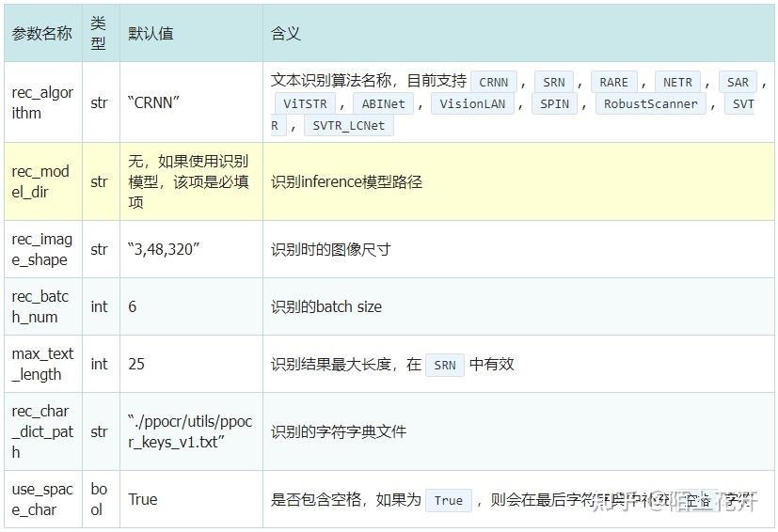This screenshot has width=778, height=532.
Task: Click the default value 25
Action: pos(136,364)
